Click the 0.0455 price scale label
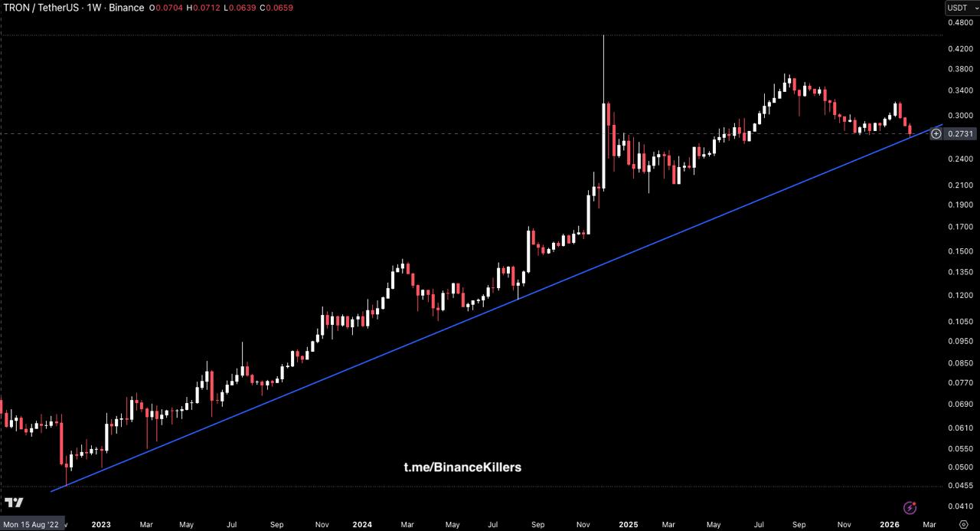The width and height of the screenshot is (980, 531). [960, 486]
